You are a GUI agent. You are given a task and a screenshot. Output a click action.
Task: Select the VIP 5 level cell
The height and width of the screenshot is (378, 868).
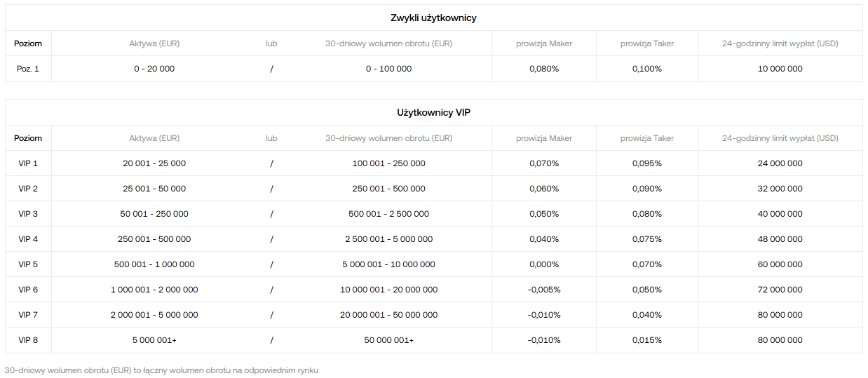[28, 264]
